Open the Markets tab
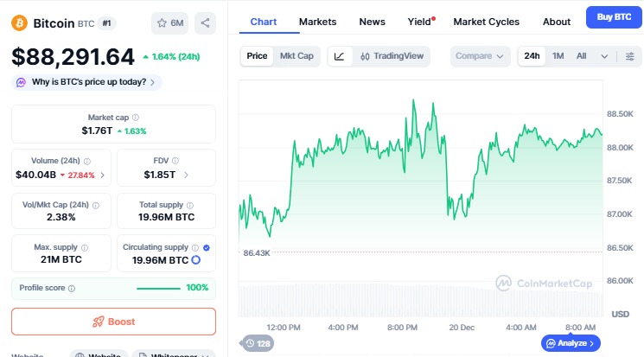This screenshot has width=644, height=357. [317, 22]
